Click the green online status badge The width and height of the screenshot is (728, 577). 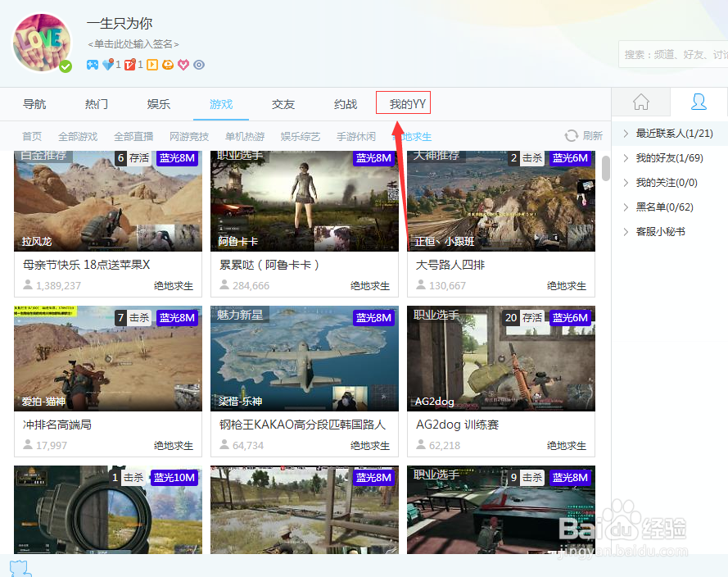pos(66,66)
